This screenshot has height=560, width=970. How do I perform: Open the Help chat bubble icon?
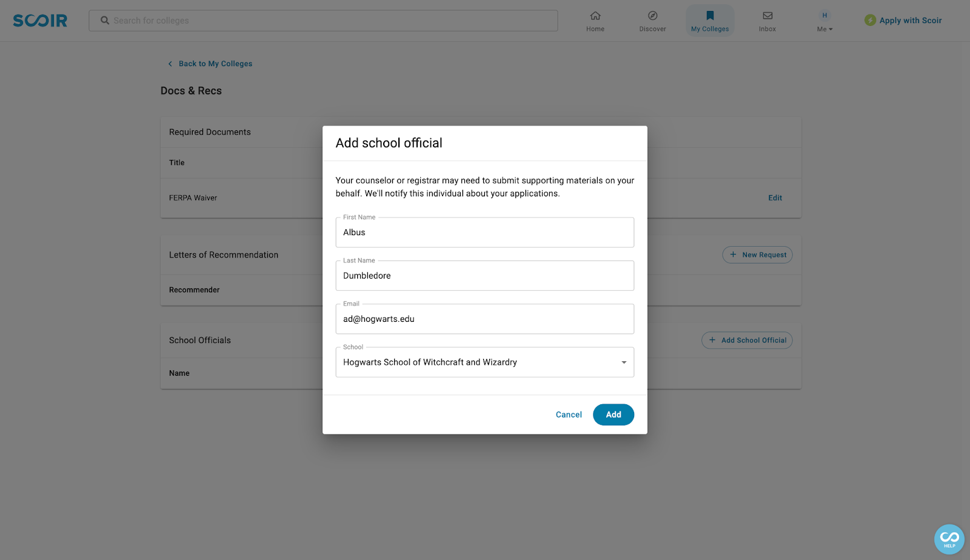[949, 539]
